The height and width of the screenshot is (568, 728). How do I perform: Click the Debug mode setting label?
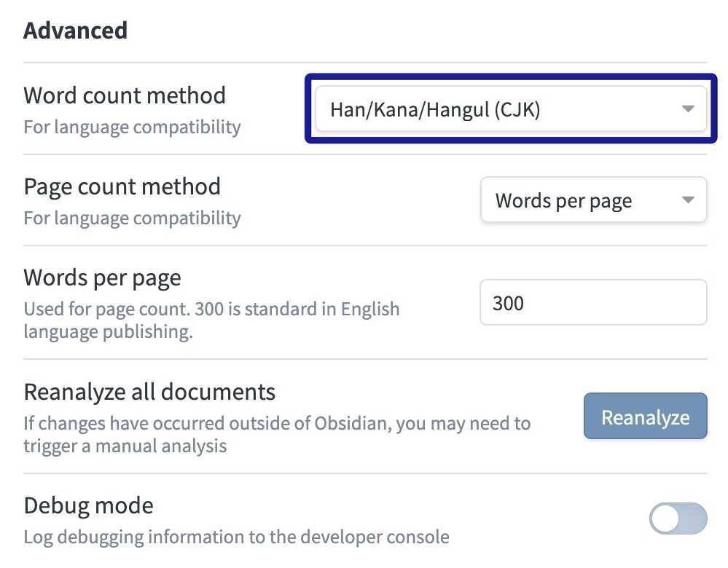tap(88, 505)
